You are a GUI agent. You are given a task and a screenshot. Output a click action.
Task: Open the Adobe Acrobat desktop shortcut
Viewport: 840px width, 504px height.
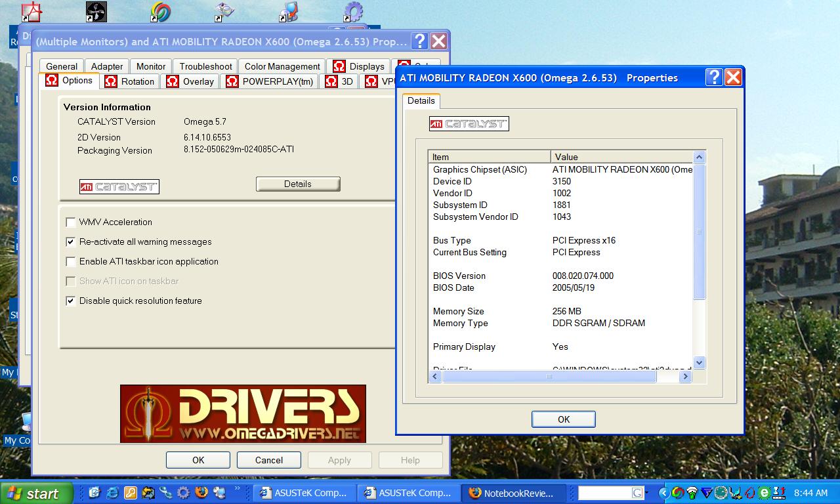point(31,11)
